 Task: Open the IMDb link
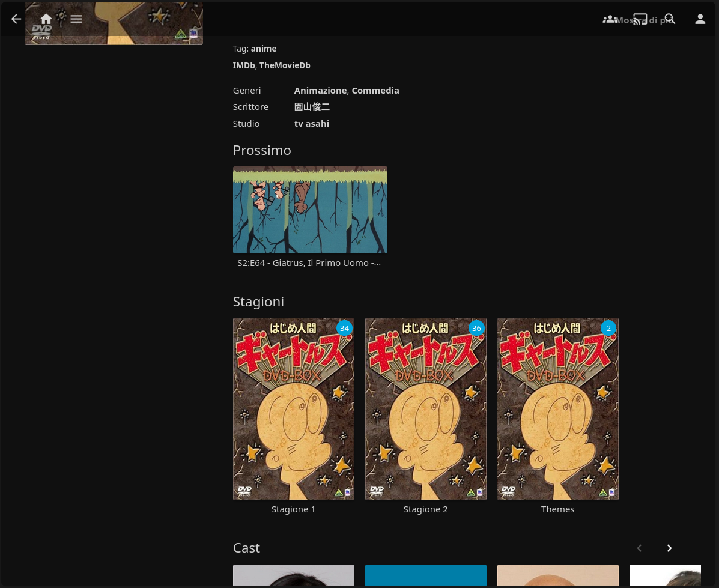pyautogui.click(x=244, y=65)
